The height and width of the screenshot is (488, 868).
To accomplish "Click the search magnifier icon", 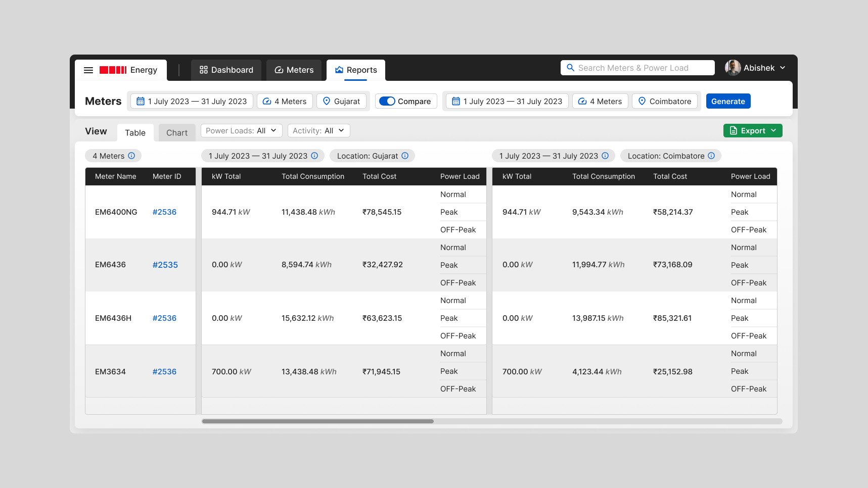I will point(571,67).
